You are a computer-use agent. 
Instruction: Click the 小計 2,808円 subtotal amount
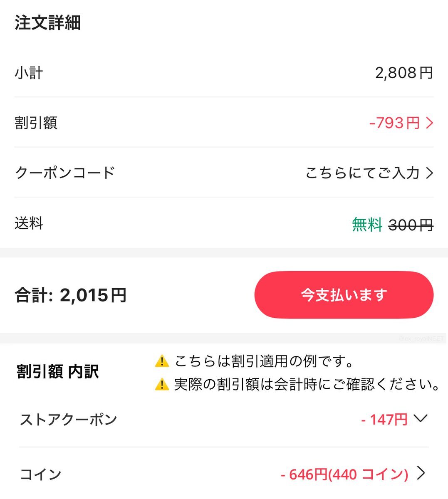tap(404, 73)
